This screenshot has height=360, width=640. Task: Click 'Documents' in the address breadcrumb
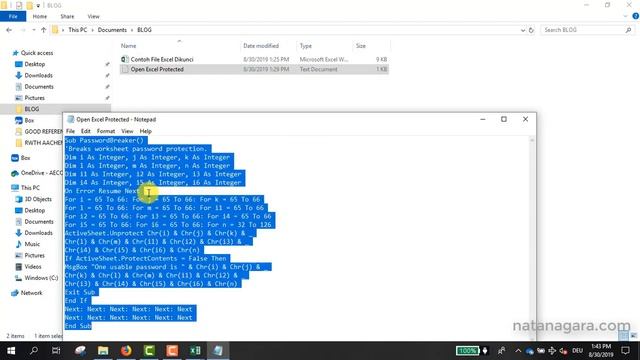112,30
